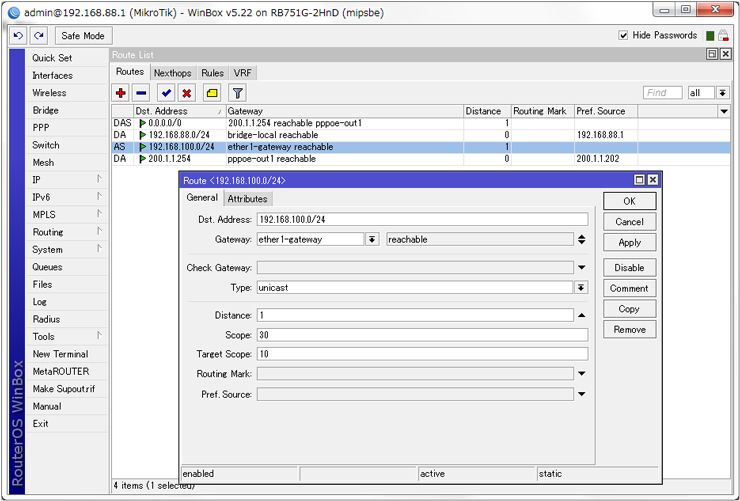Click the Distance input field
This screenshot has width=740, height=501.
coord(415,315)
